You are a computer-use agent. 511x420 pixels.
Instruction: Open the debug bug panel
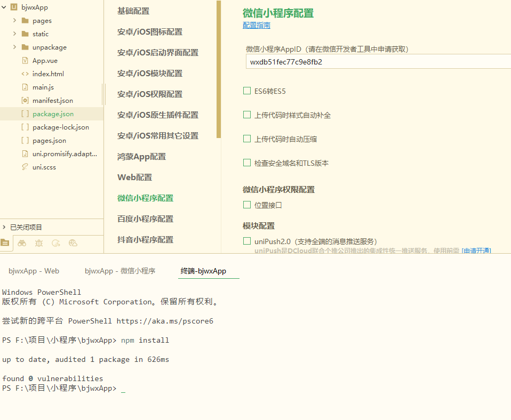[39, 243]
